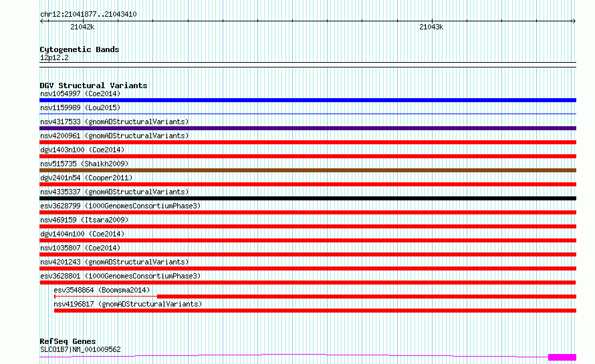Click the magenta exon block of SLCO1B7

[x=562, y=357]
